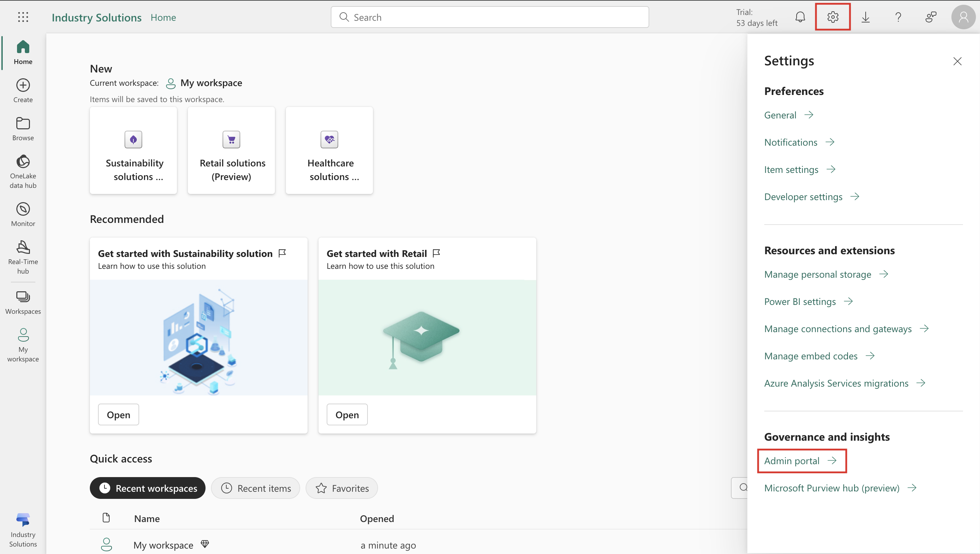Viewport: 980px width, 554px height.
Task: Open Monitor in the sidebar
Action: [x=23, y=214]
